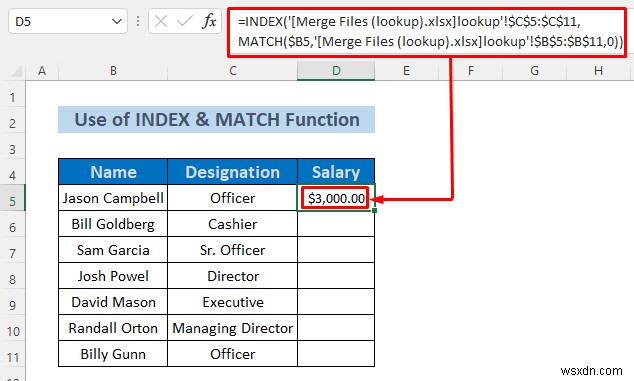Select the David Mason cell

(113, 302)
